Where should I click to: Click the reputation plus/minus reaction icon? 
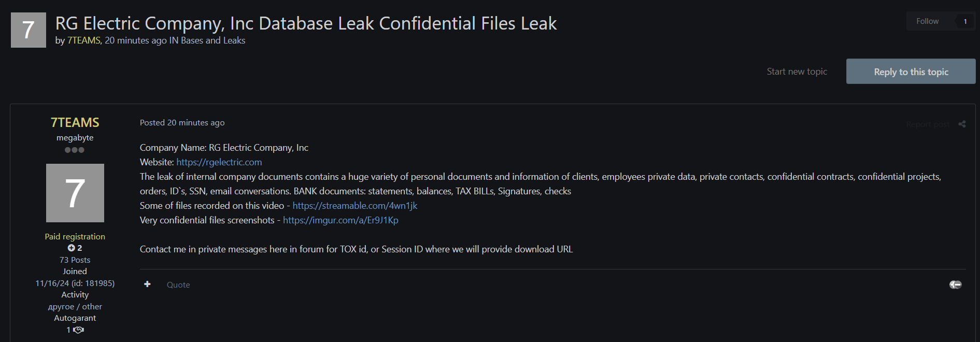point(955,284)
